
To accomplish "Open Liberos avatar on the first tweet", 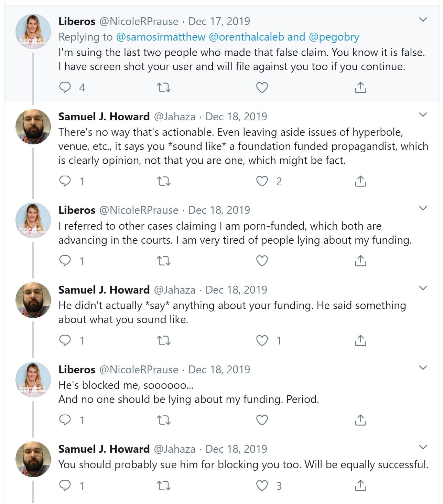I will pos(33,32).
